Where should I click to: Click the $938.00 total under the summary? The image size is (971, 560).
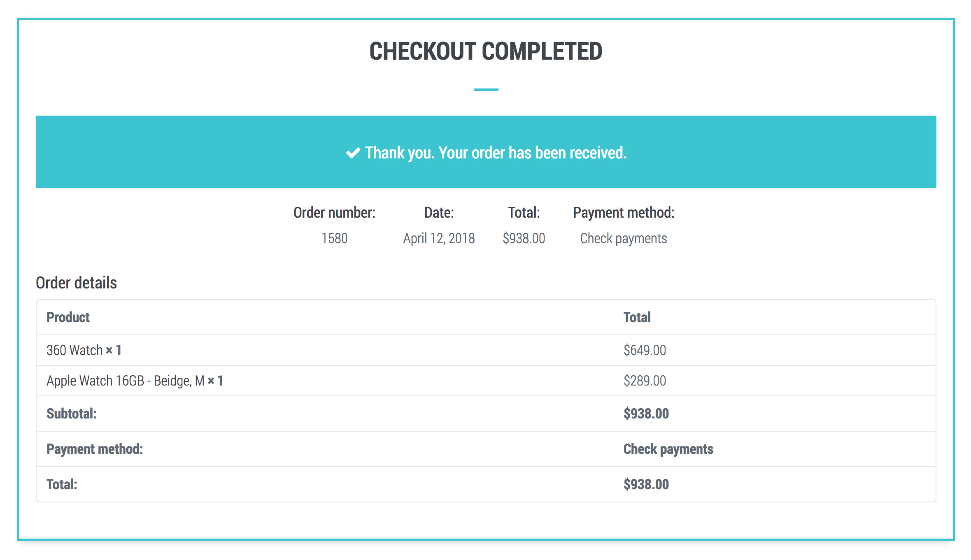524,238
